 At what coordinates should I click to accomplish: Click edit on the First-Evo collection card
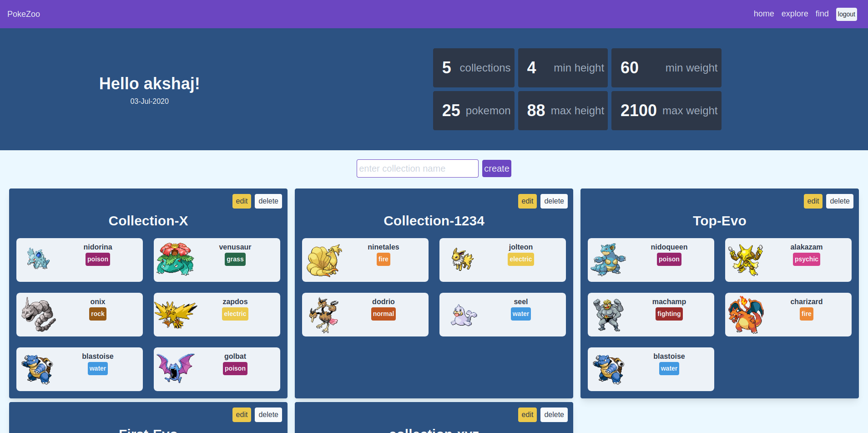242,415
